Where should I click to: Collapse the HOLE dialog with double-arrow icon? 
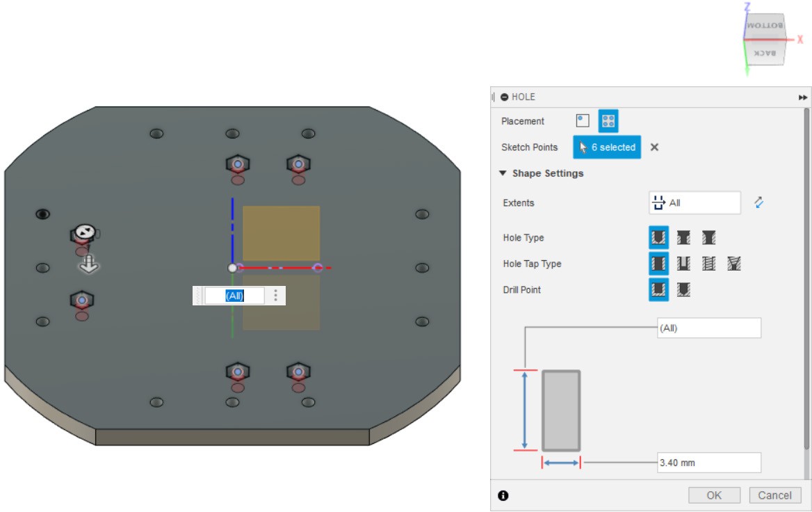[803, 97]
